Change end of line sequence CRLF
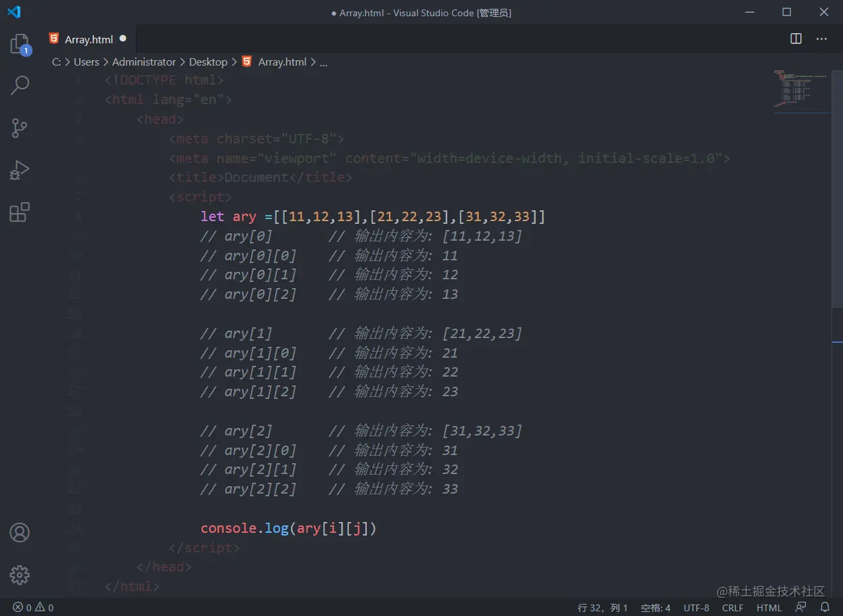 tap(733, 607)
